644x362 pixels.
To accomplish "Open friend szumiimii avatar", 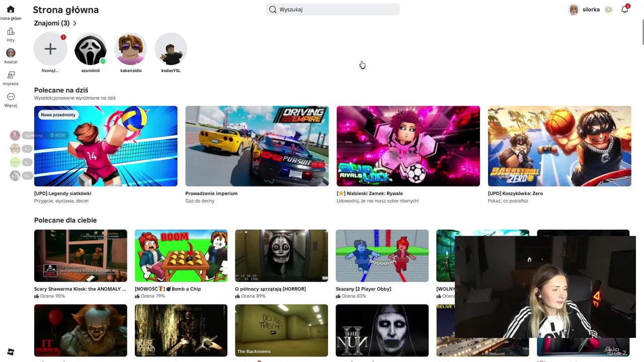I will (91, 49).
